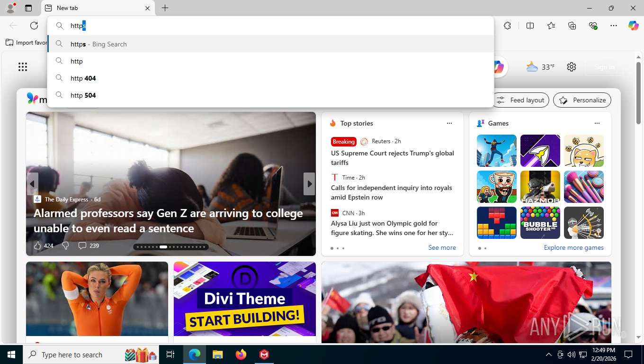Image resolution: width=644 pixels, height=364 pixels.
Task: Open the archer knight game thumbnail
Action: coord(584,223)
